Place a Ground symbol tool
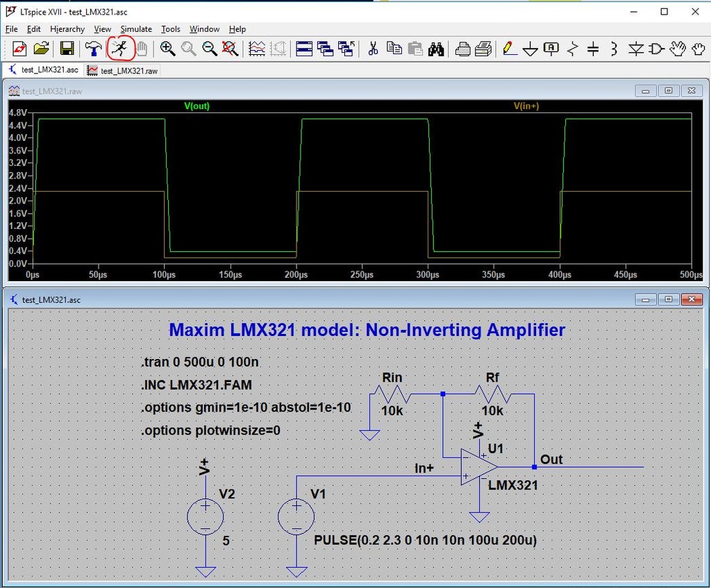This screenshot has height=588, width=711. click(530, 49)
